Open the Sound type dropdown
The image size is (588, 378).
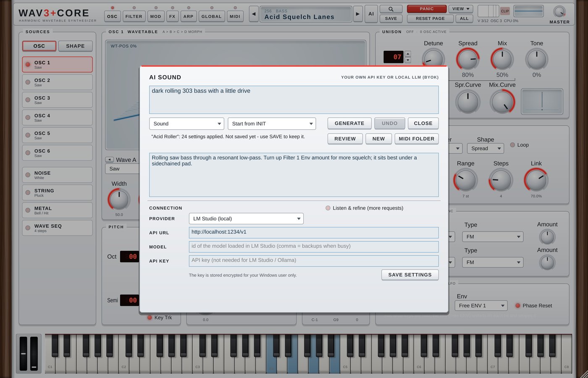click(186, 123)
